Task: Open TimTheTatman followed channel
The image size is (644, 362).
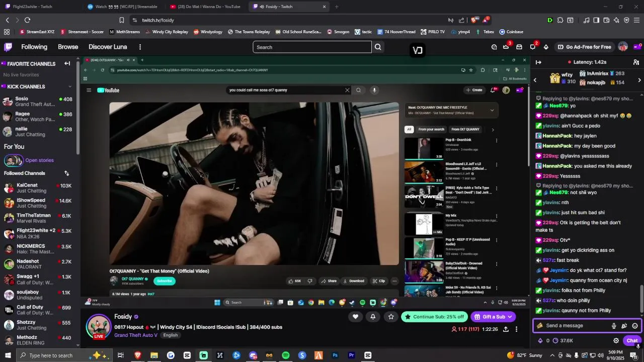Action: [x=38, y=218]
